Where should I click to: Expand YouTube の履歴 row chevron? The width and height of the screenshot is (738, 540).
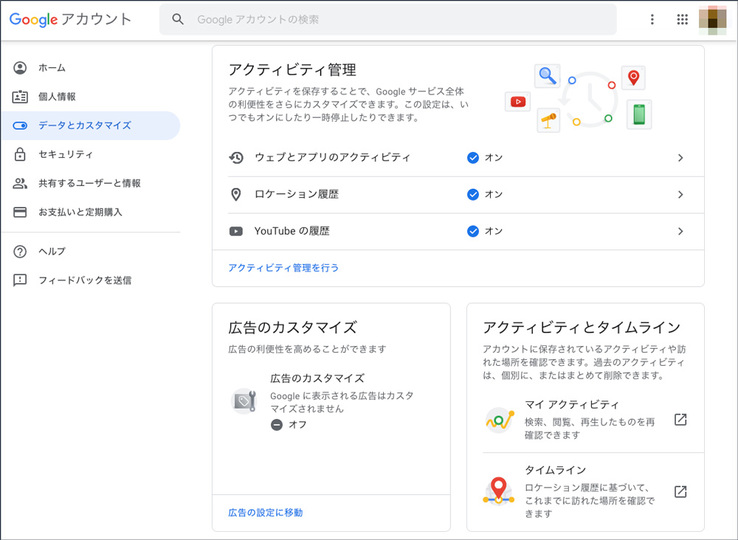click(680, 231)
